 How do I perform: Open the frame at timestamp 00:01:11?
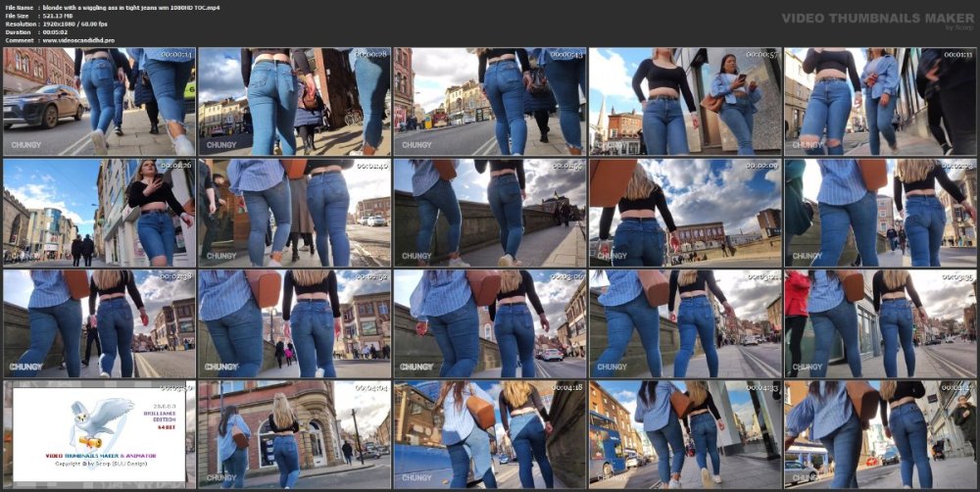click(881, 101)
